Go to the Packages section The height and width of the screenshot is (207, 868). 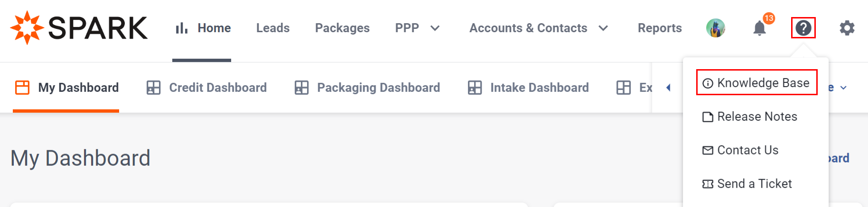342,28
